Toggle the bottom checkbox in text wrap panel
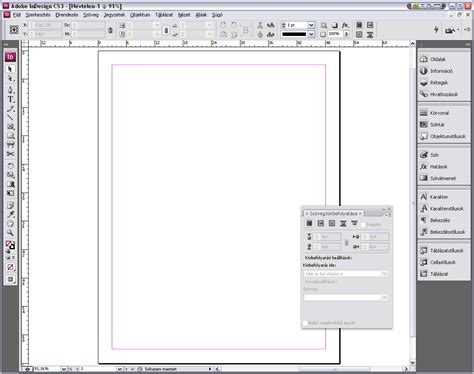The height and width of the screenshot is (374, 474). (305, 323)
